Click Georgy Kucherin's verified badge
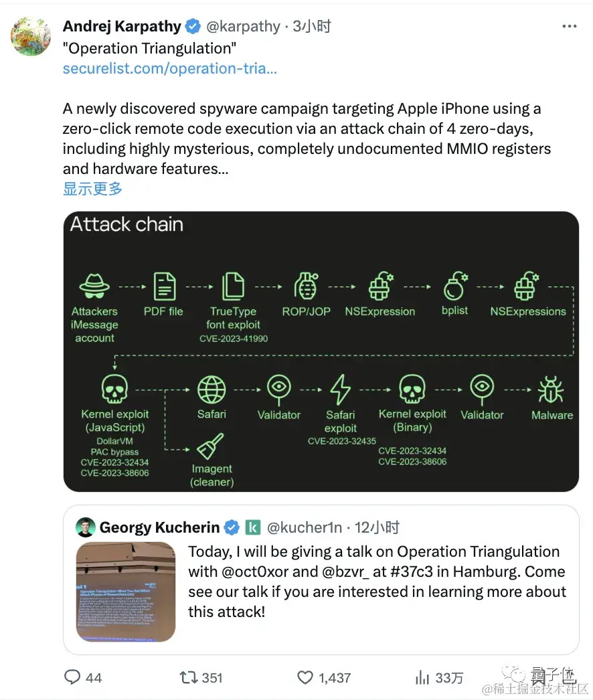 pos(231,527)
